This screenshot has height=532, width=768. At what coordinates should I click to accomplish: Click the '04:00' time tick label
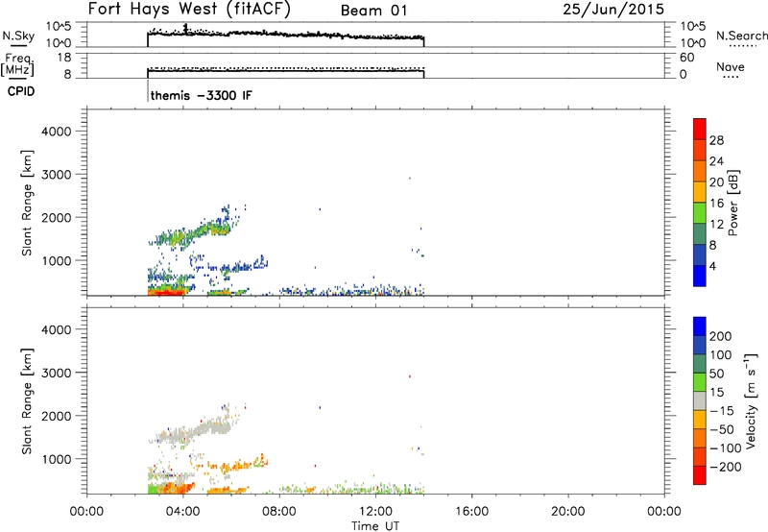pos(182,512)
